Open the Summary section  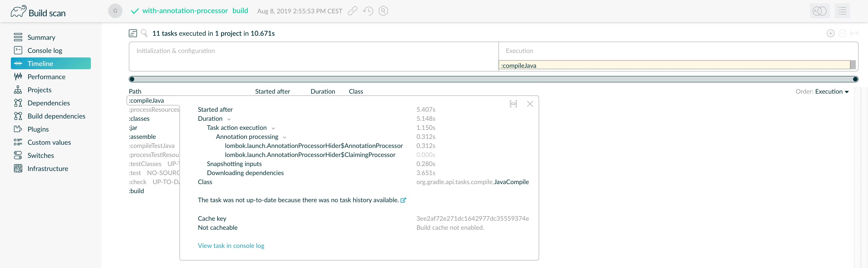click(x=51, y=37)
